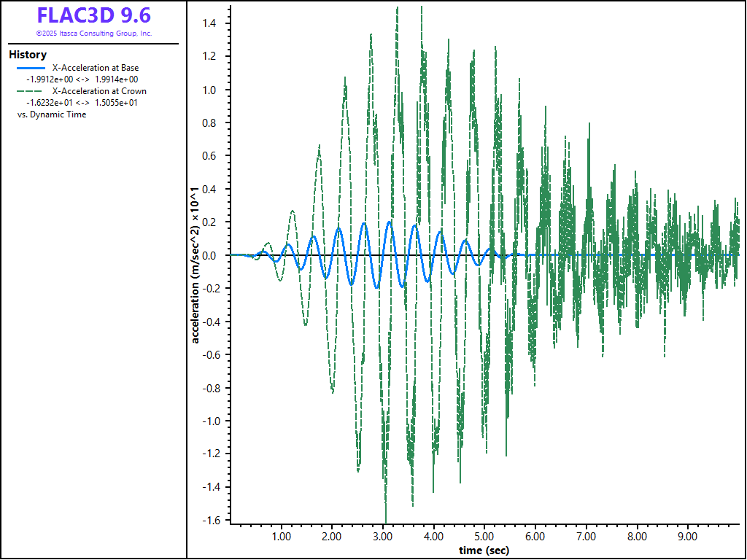
Task: Click the FLAC3D 9.6 title text
Action: [x=93, y=16]
